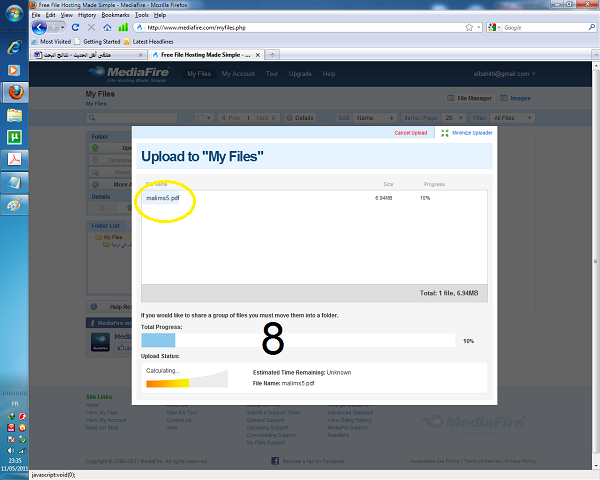Click the Details button in toolbar
Image resolution: width=600 pixels, height=480 pixels.
(x=300, y=118)
